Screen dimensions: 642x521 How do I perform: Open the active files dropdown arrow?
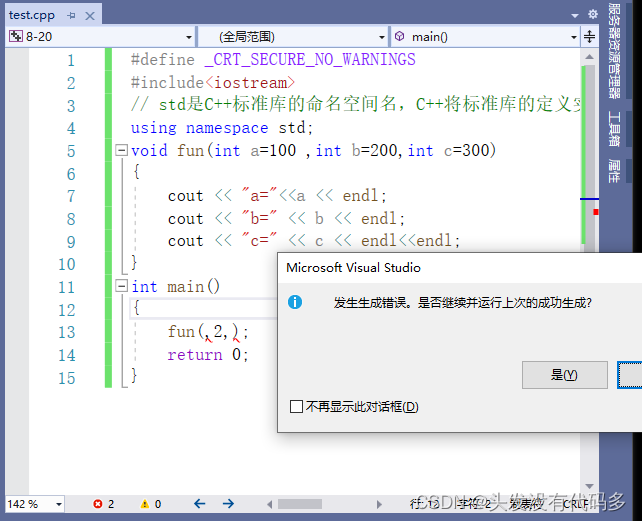click(575, 16)
